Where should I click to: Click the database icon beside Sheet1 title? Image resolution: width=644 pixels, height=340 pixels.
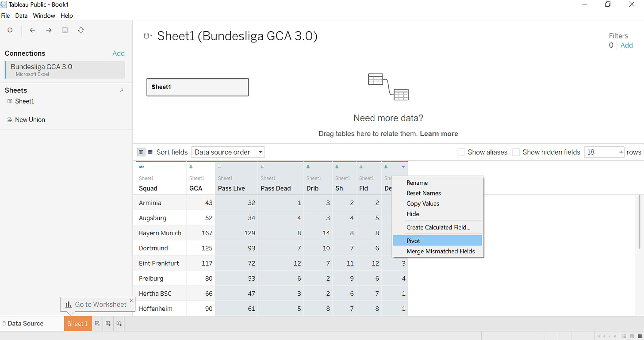(146, 36)
